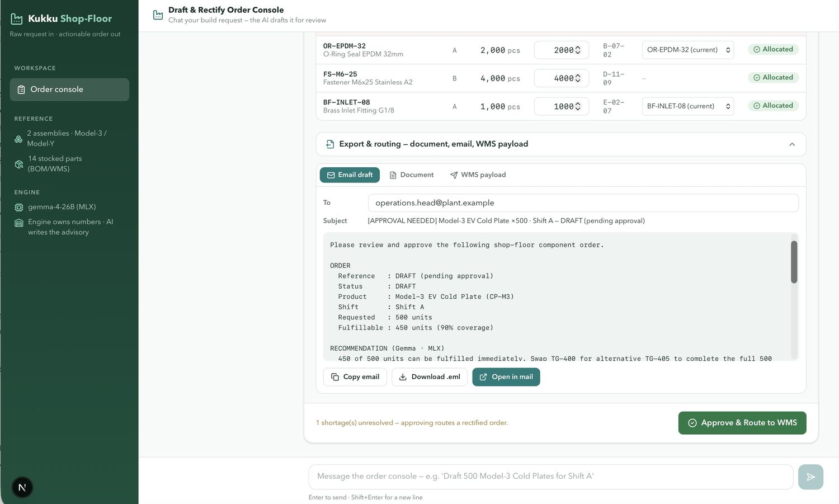This screenshot has height=504, width=839.
Task: Click the email draft vertical scrollbar
Action: 794,262
